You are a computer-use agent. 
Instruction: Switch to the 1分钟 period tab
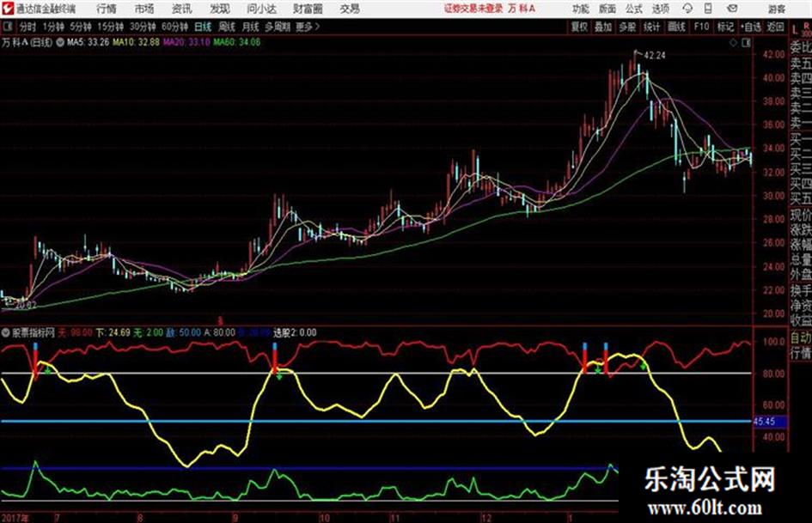pos(52,27)
